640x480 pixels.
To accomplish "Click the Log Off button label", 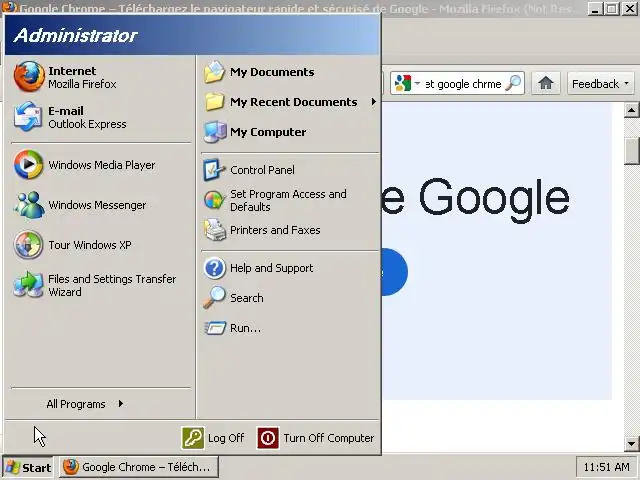I will (x=226, y=438).
